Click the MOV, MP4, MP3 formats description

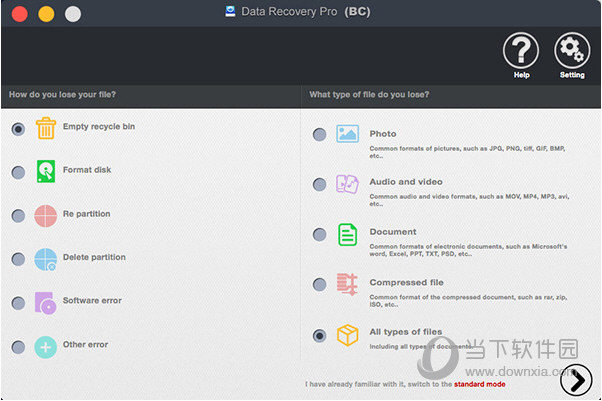click(469, 200)
